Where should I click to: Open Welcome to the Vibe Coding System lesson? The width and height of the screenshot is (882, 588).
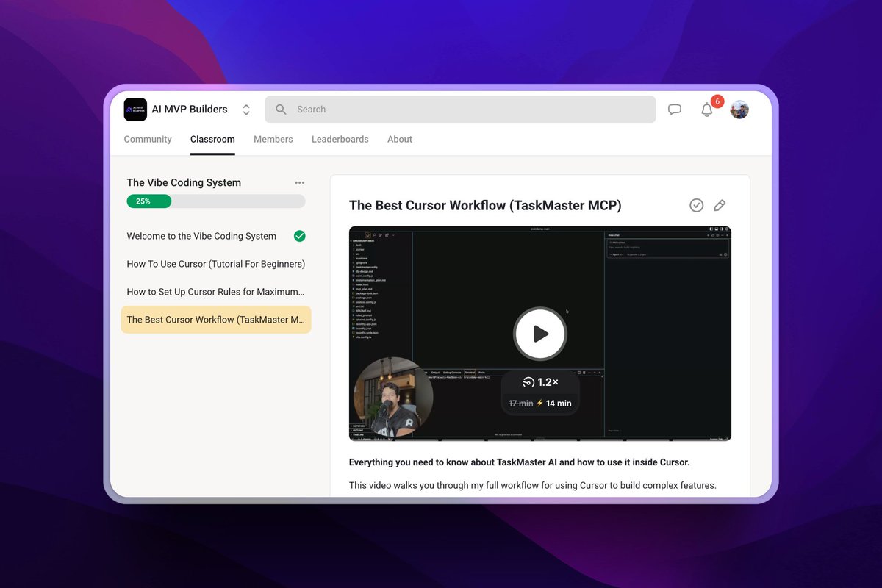click(216, 236)
